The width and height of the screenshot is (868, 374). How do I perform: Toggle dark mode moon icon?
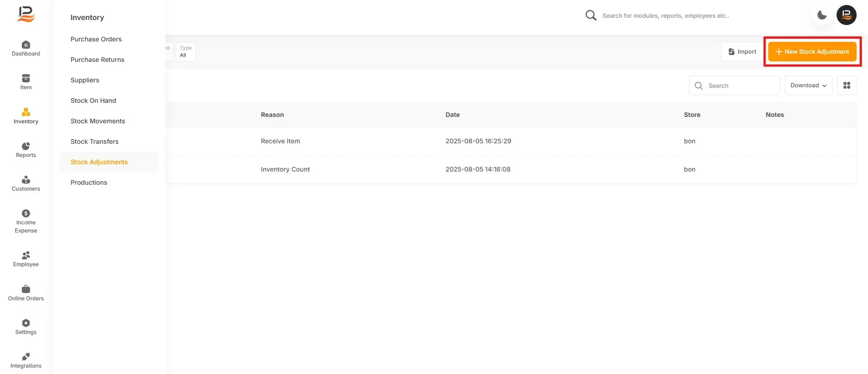(822, 15)
